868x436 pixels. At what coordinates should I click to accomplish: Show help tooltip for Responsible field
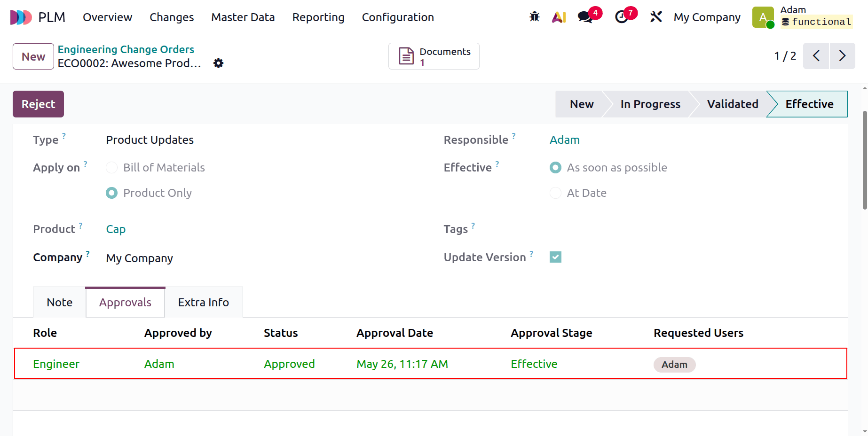(513, 136)
